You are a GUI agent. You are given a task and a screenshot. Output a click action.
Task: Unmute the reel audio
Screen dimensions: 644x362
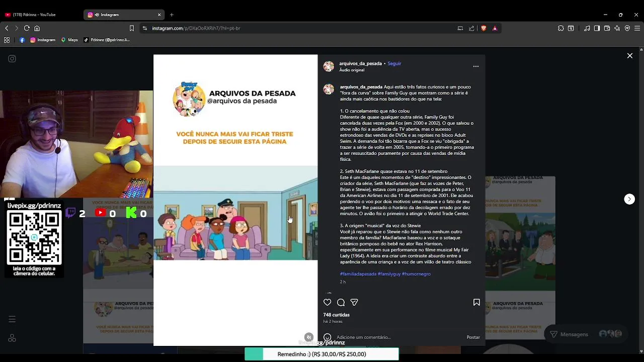pyautogui.click(x=309, y=337)
